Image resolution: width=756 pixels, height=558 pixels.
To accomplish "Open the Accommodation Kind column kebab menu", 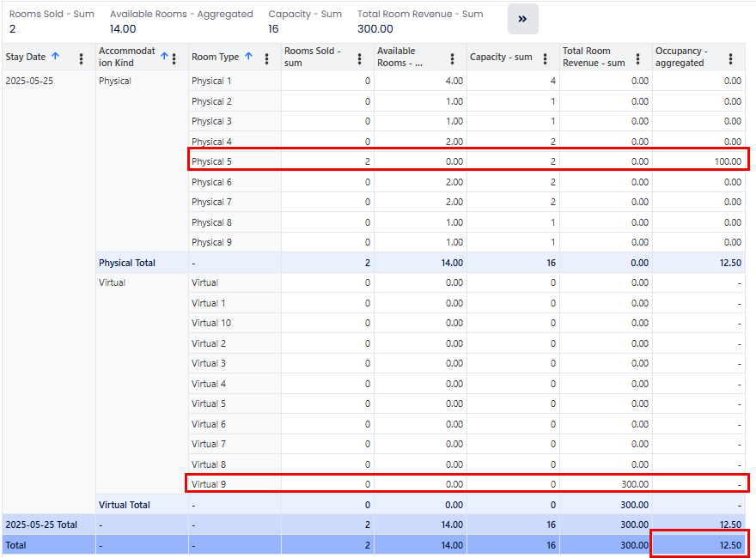I will [x=174, y=58].
